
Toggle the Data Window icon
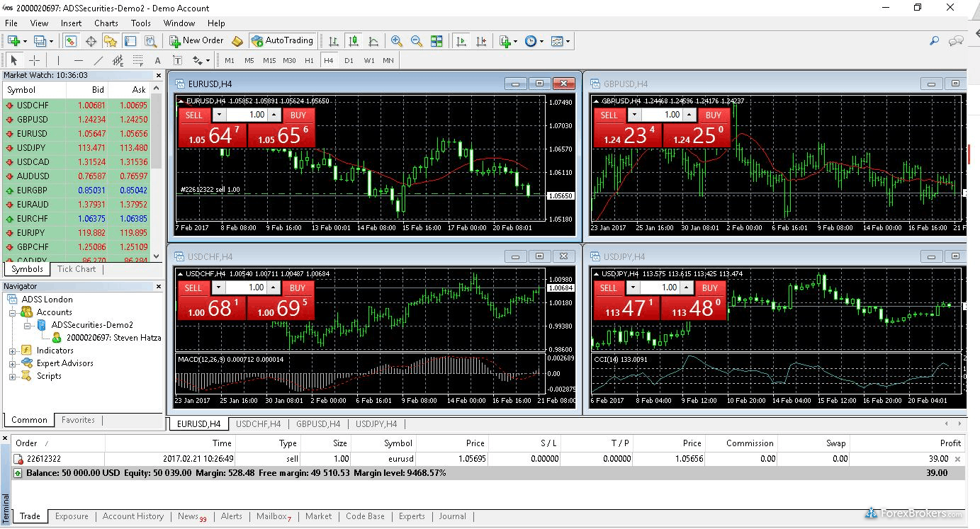pos(91,41)
